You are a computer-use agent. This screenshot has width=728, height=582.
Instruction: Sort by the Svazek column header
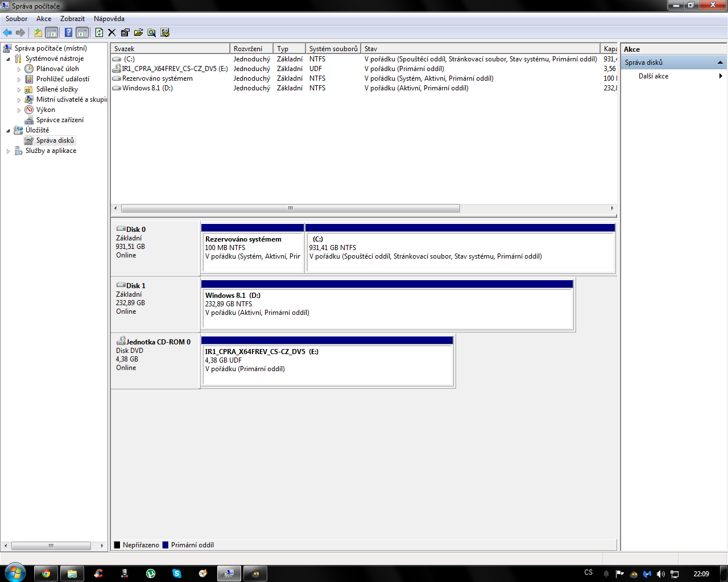coord(171,49)
